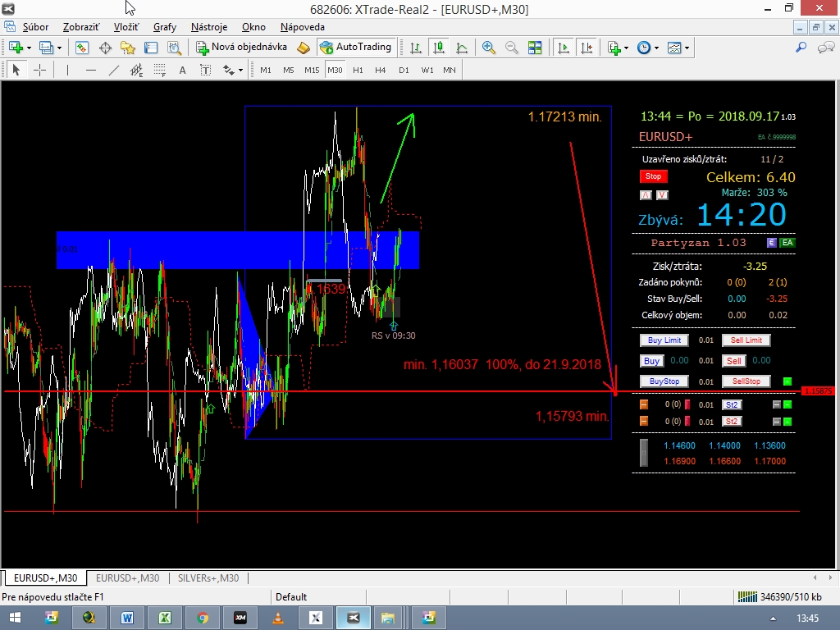Click the Buy Limit button

[x=664, y=340]
